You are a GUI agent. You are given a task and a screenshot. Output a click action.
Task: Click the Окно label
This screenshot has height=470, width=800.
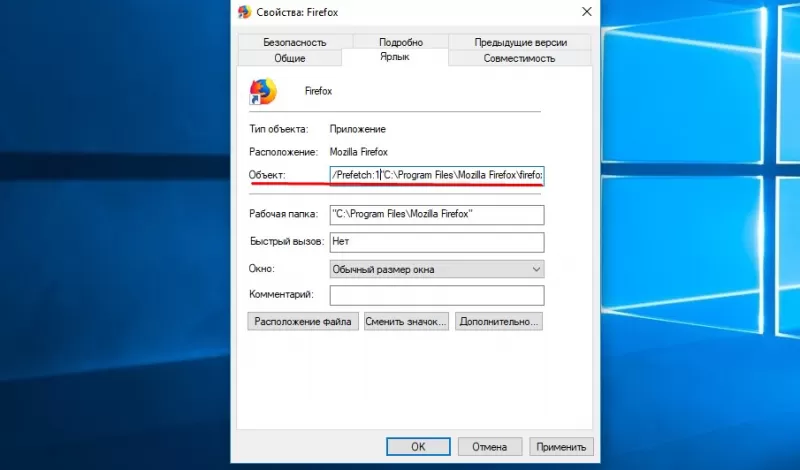[x=262, y=268]
